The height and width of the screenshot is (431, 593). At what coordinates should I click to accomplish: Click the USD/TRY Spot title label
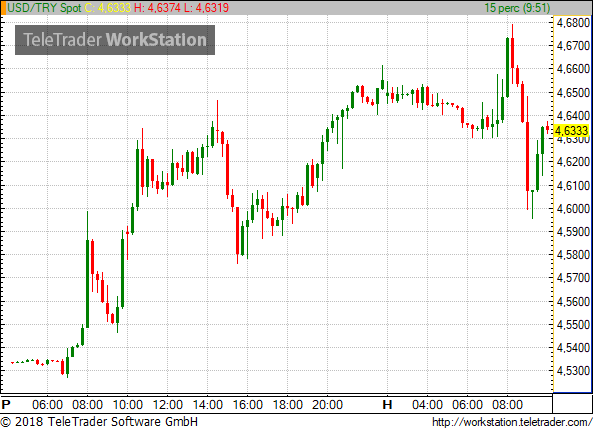[x=44, y=8]
